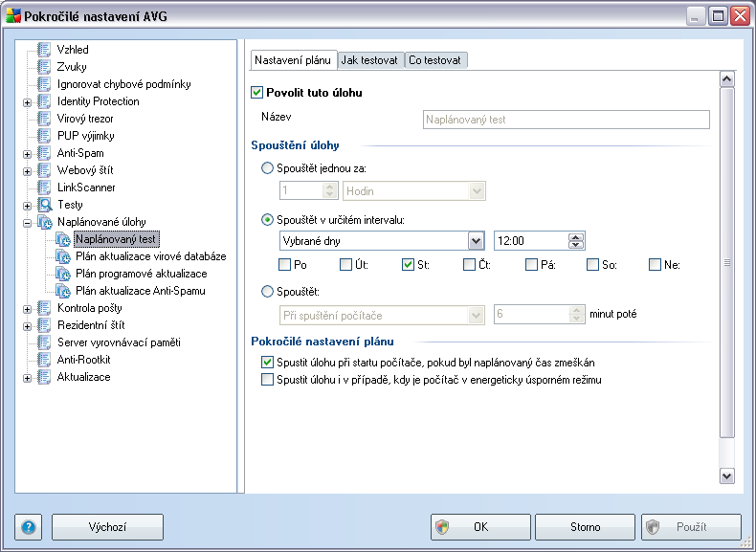Click the LinkScanner item icon

click(x=44, y=188)
